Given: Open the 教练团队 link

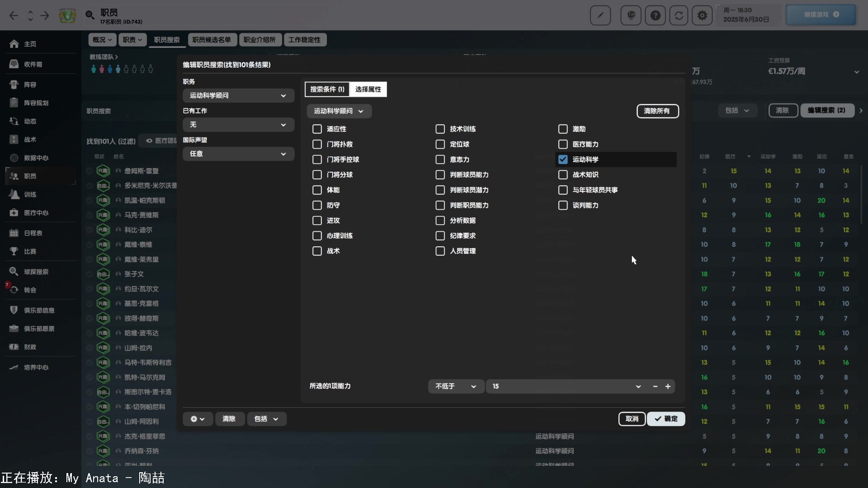Looking at the screenshot, I should [104, 57].
